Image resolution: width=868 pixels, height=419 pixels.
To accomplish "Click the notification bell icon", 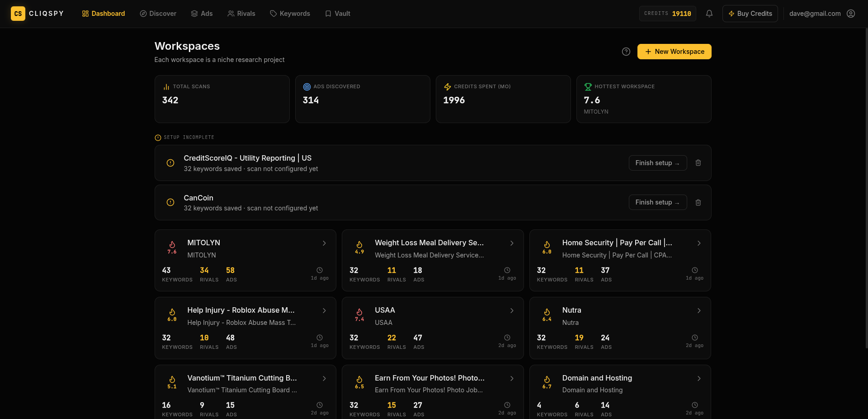I will click(x=709, y=14).
